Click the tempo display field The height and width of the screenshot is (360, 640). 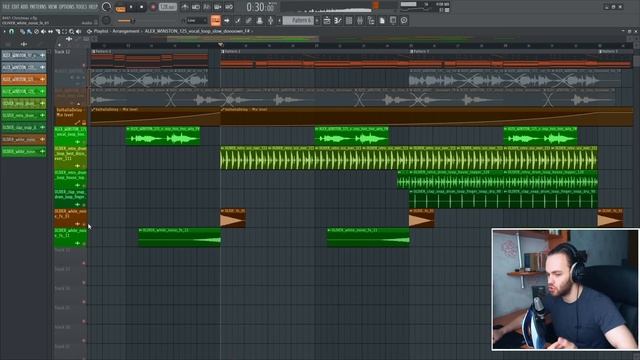click(168, 7)
